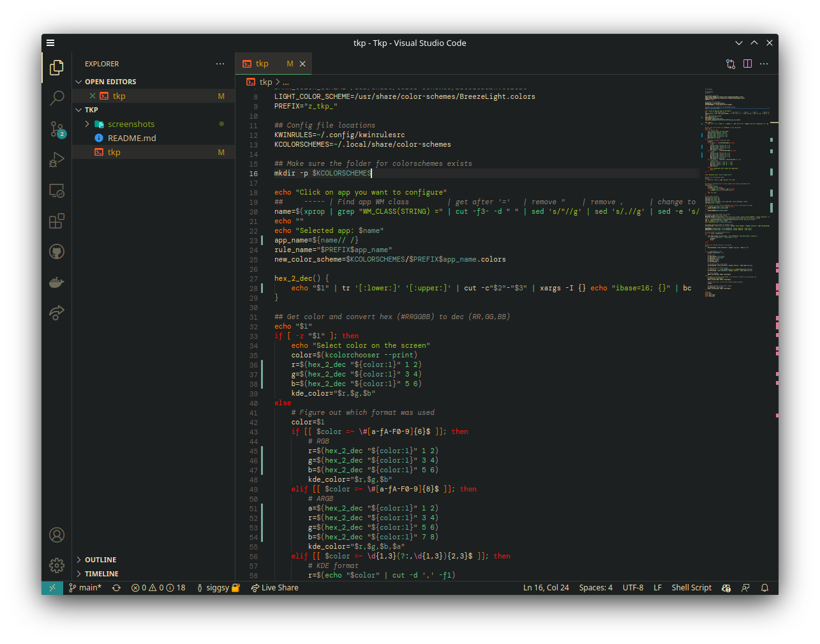Open editor More Actions ellipsis

764,64
